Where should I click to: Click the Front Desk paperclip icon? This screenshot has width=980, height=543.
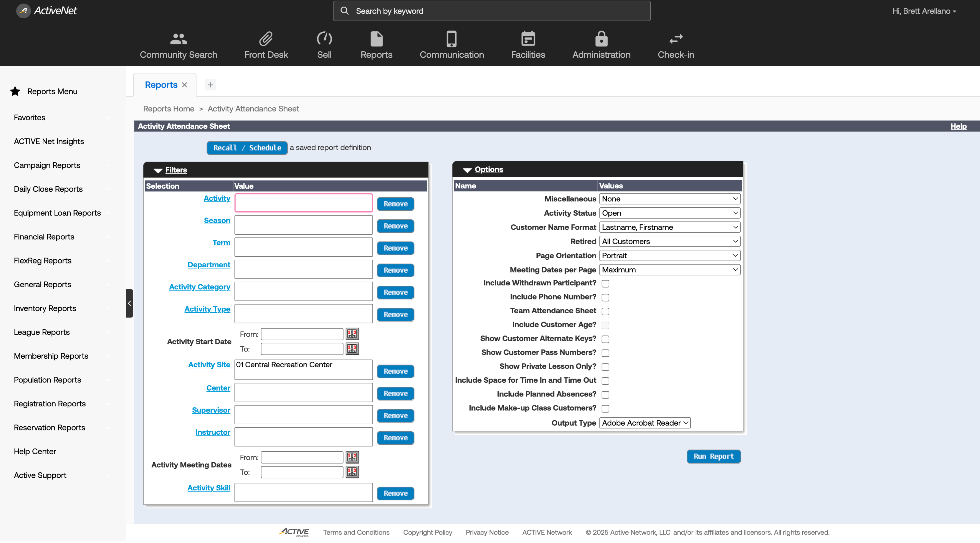(266, 39)
